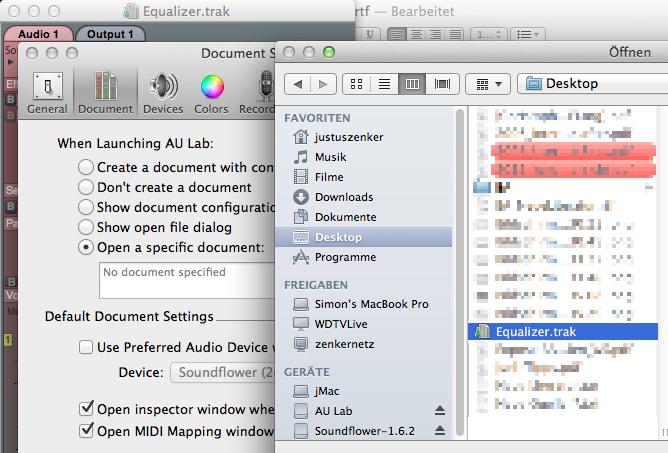Open the Devices preferences pane
This screenshot has width=668, height=453.
click(x=163, y=93)
